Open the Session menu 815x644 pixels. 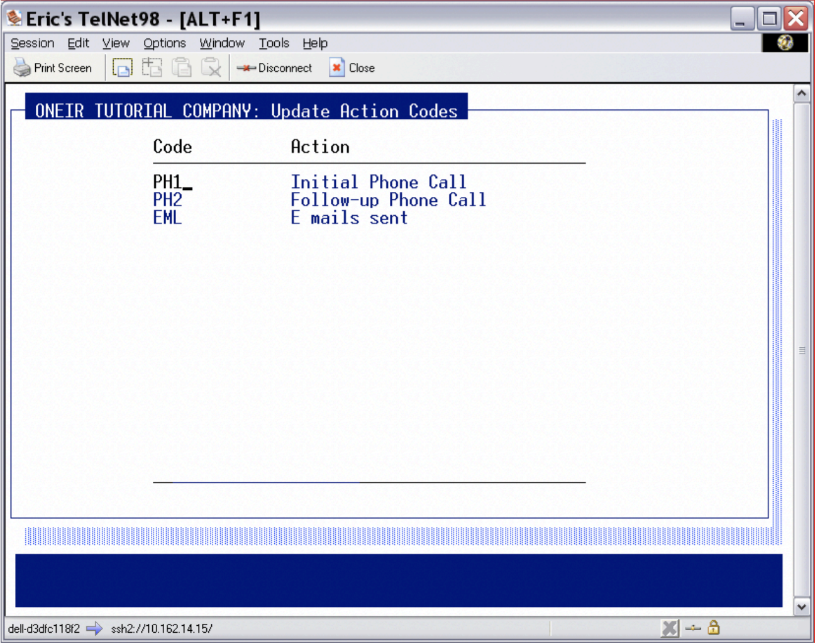[33, 43]
